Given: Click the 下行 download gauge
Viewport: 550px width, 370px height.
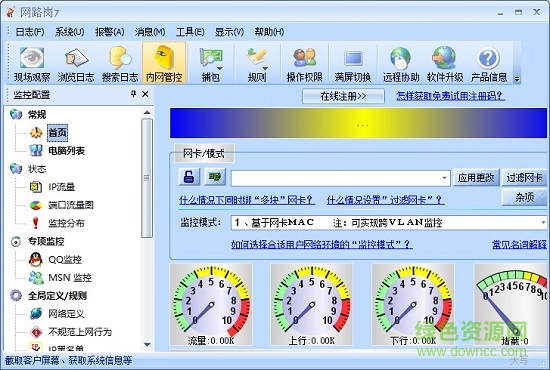Looking at the screenshot, I should [413, 304].
